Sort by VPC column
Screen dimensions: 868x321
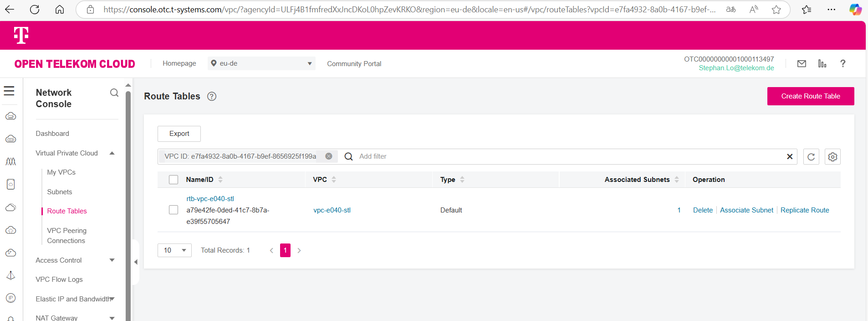pyautogui.click(x=334, y=180)
